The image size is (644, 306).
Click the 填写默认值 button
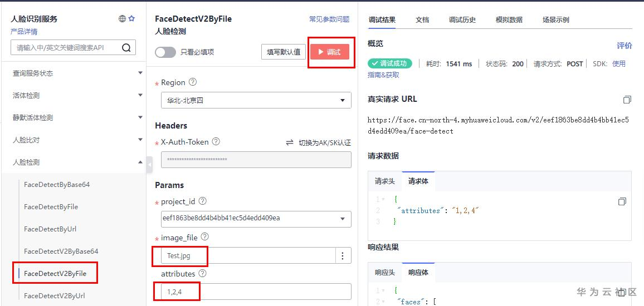(x=284, y=52)
